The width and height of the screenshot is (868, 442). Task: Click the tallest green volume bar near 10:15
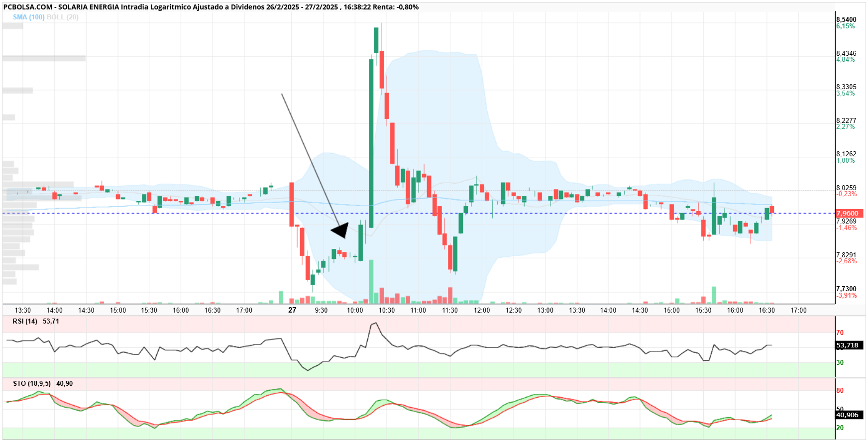[x=371, y=281]
